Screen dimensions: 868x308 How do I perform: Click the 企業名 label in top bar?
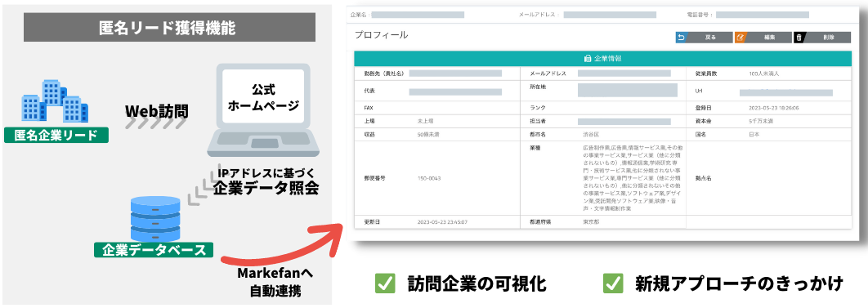pos(360,15)
